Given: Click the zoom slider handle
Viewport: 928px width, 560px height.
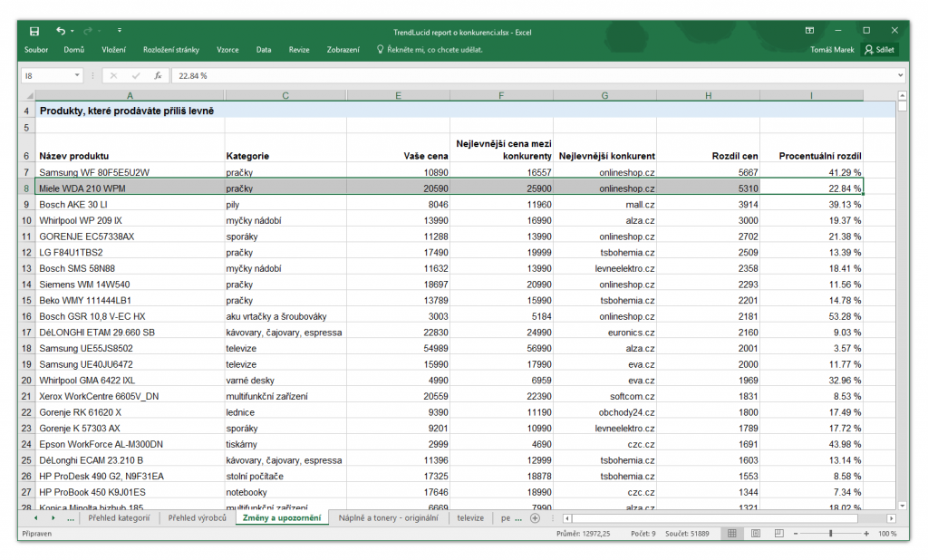Looking at the screenshot, I should point(831,534).
